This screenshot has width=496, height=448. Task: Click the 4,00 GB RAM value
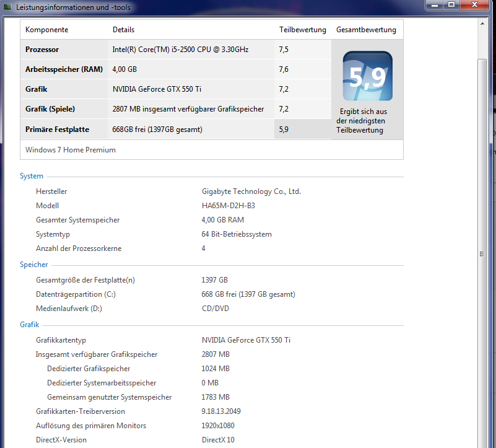click(x=223, y=220)
